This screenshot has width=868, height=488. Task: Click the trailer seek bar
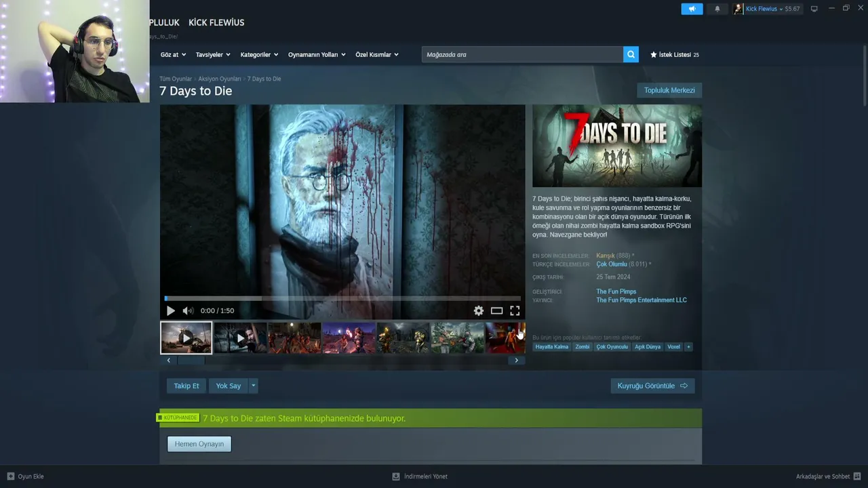point(342,298)
